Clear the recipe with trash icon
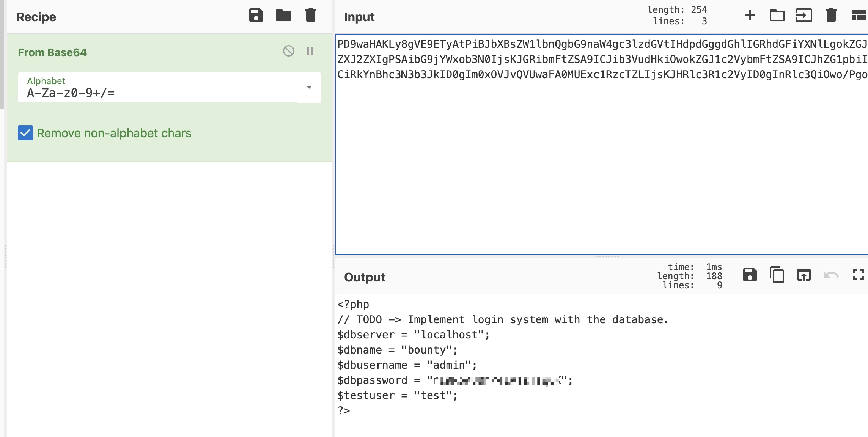 310,16
